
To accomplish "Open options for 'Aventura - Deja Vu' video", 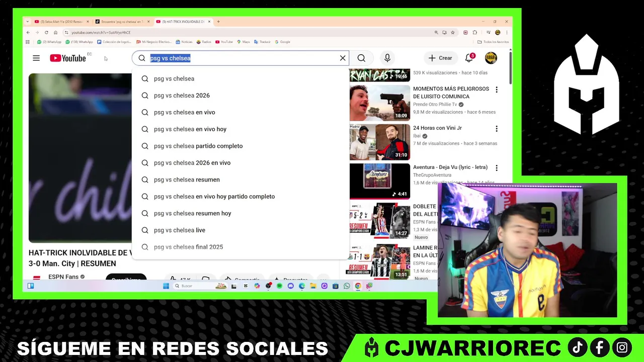I will [497, 168].
